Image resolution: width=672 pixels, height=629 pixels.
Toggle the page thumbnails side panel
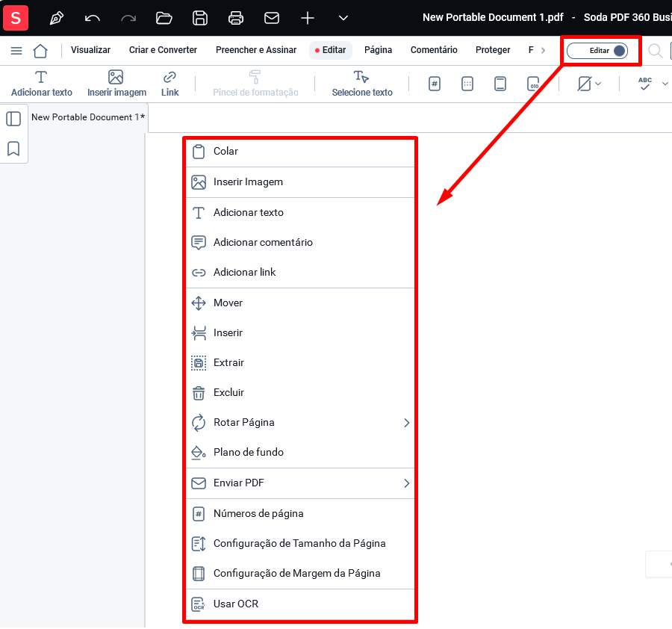coord(13,119)
